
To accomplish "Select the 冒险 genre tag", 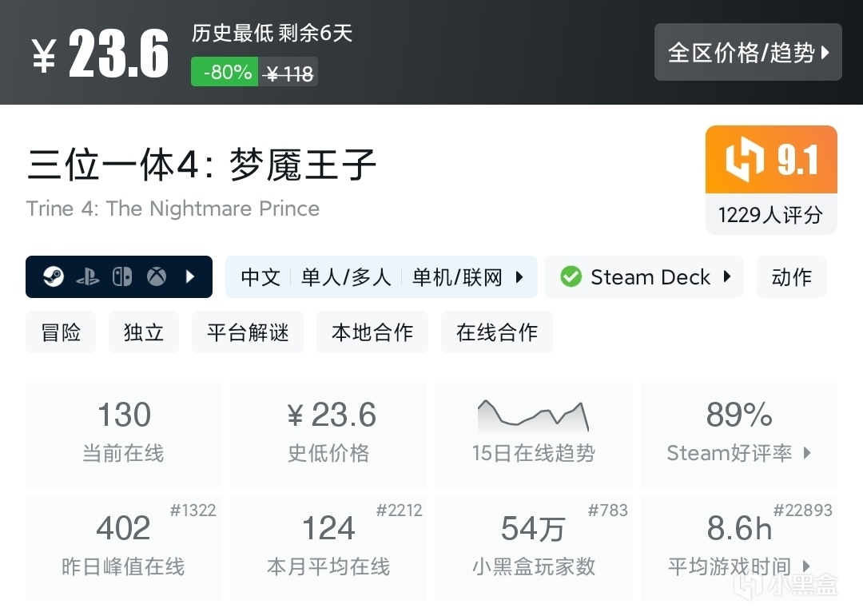I will tap(61, 332).
